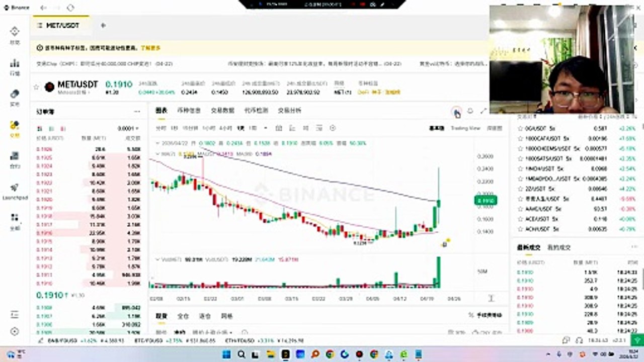The height and width of the screenshot is (362, 644).
Task: Open the Markets bar-chart sidebar icon
Action: (15, 63)
